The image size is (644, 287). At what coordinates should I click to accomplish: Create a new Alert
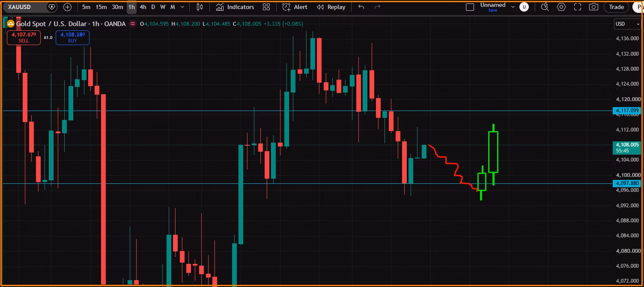click(295, 7)
